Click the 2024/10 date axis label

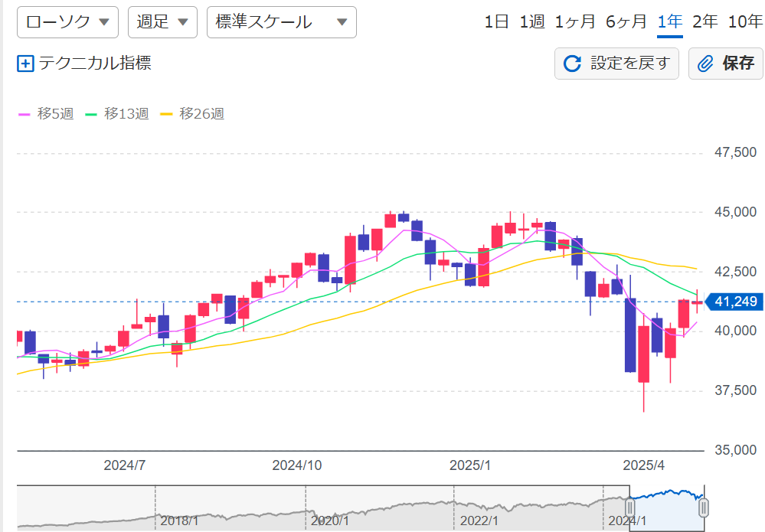pos(297,465)
